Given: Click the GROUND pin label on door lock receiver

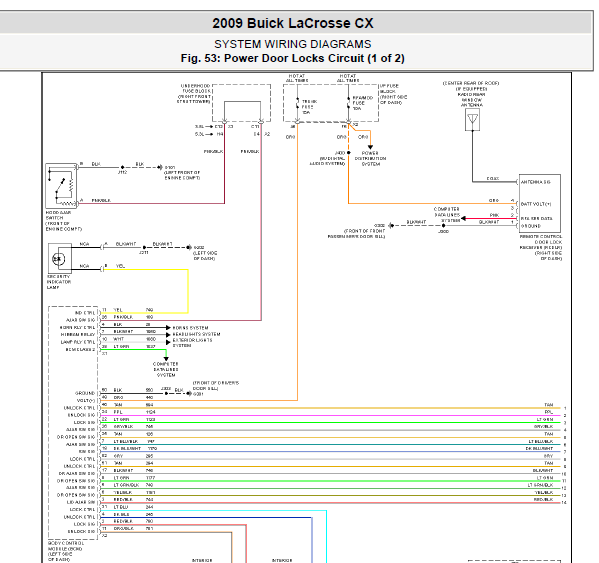Looking at the screenshot, I should click(x=531, y=226).
